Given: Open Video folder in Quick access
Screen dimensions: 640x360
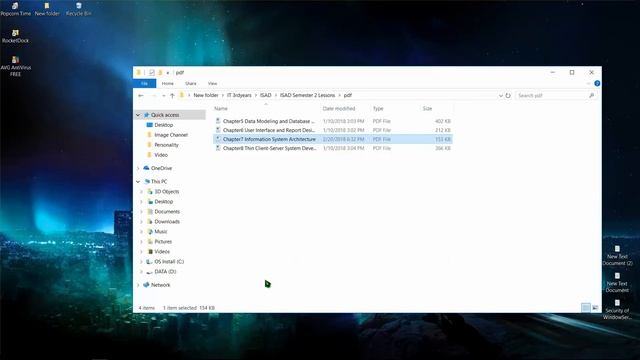Looking at the screenshot, I should click(161, 155).
